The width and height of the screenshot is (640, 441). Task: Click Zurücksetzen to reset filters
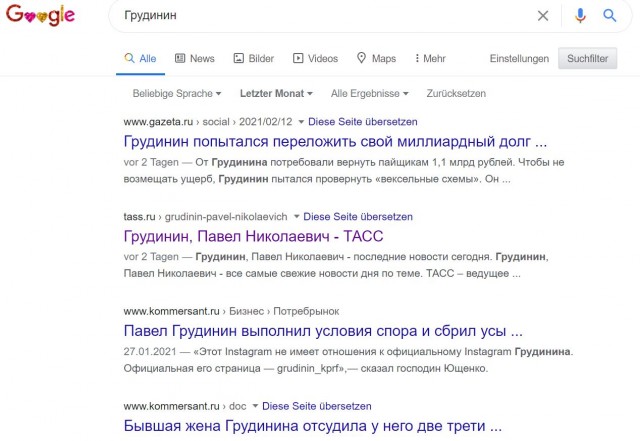(456, 94)
